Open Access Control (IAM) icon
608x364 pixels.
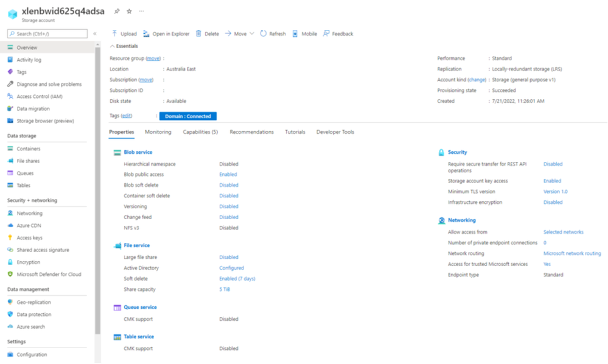(10, 96)
